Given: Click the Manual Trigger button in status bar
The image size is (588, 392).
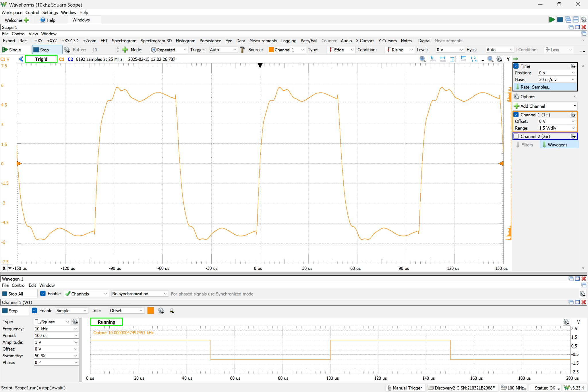Looking at the screenshot, I should 405,388.
